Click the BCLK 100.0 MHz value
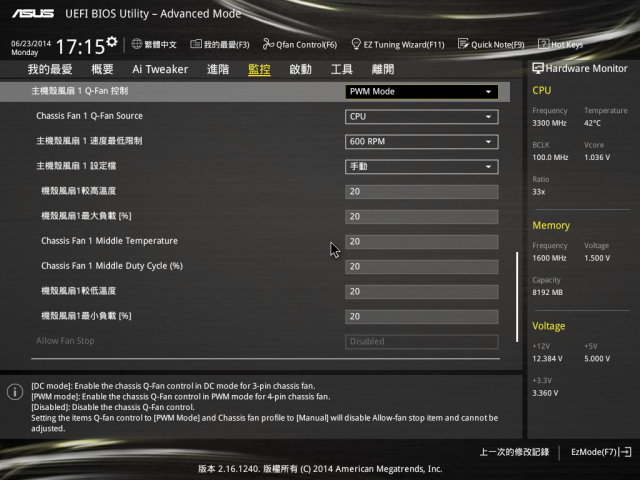The width and height of the screenshot is (640, 480). tap(550, 157)
